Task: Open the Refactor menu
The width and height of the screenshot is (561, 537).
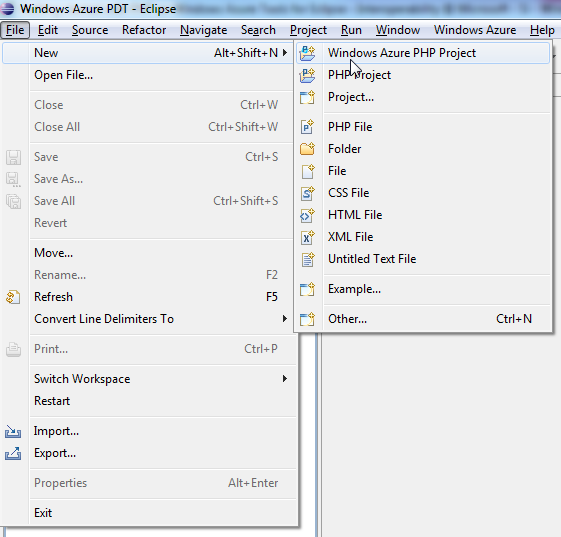Action: point(144,30)
